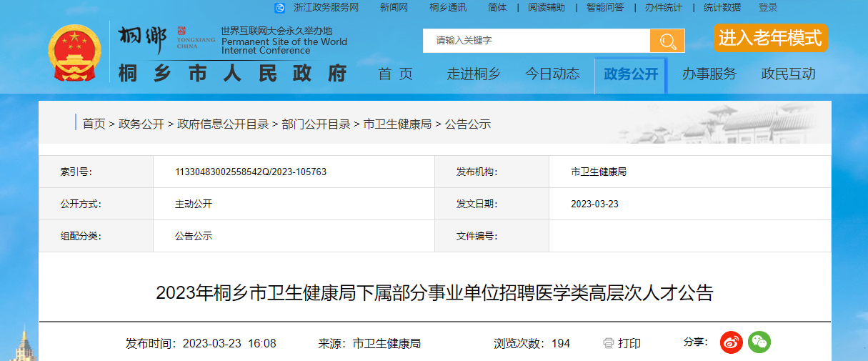Enable elderly mode with 进入老年模式
The image size is (868, 361).
click(x=770, y=38)
